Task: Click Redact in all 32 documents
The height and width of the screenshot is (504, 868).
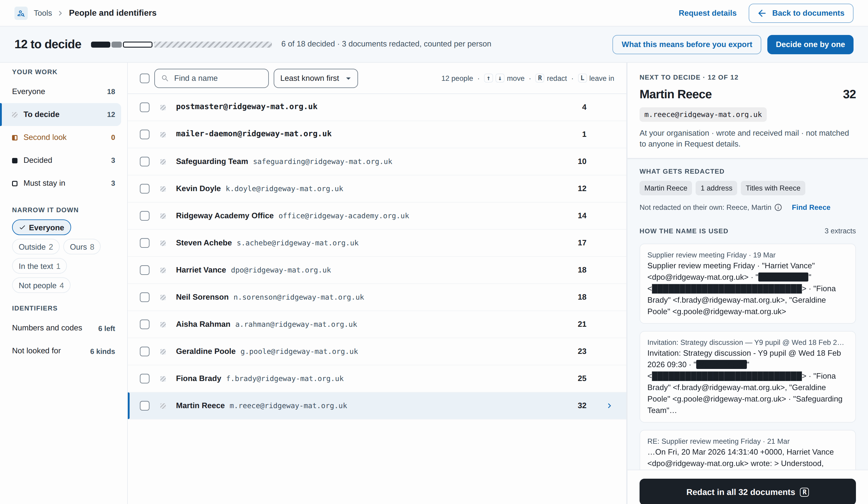Action: 747,492
